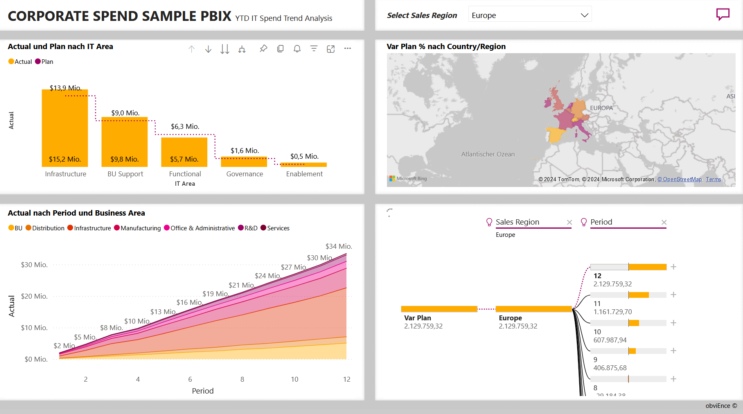
Task: Select Services legend item
Action: [275, 228]
